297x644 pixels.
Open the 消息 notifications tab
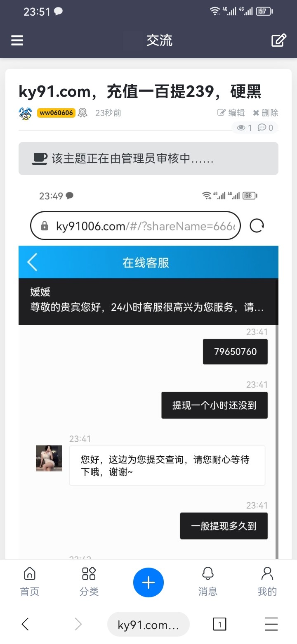[x=208, y=581]
